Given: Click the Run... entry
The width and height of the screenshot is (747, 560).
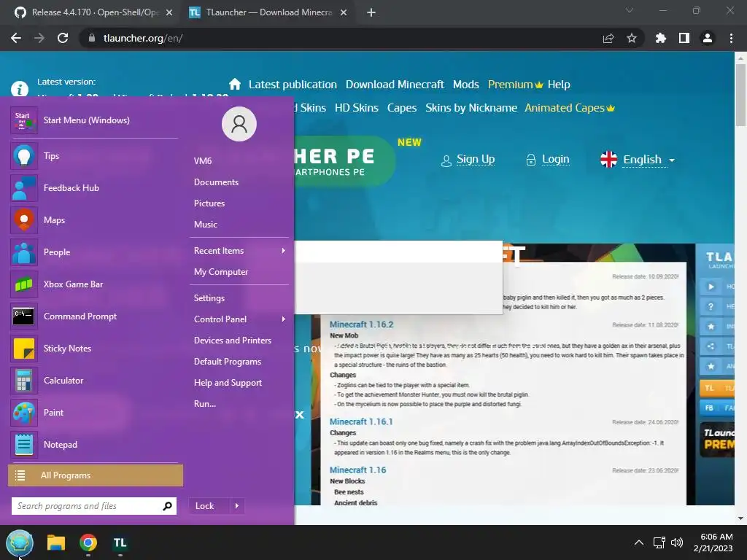Looking at the screenshot, I should point(205,404).
